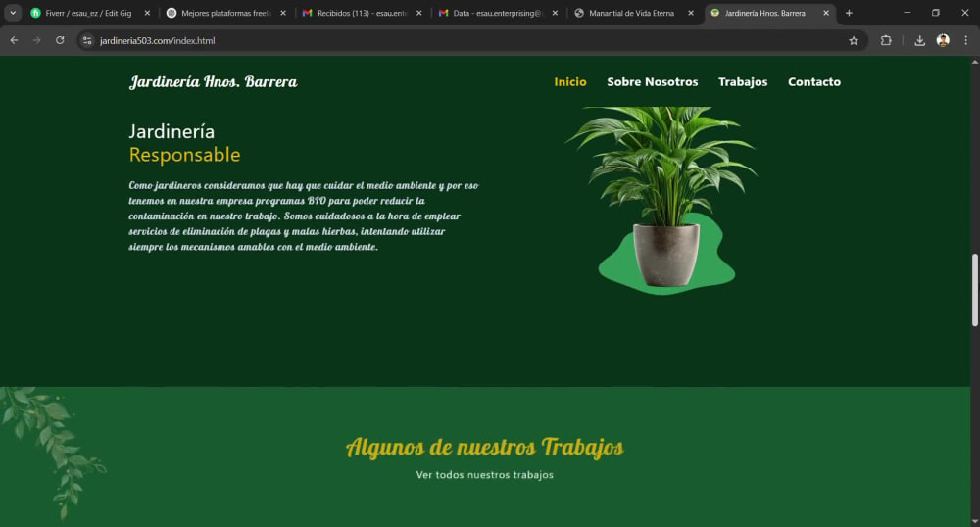Click Ver todos nuestros trabajos link
The image size is (980, 527).
(x=484, y=475)
